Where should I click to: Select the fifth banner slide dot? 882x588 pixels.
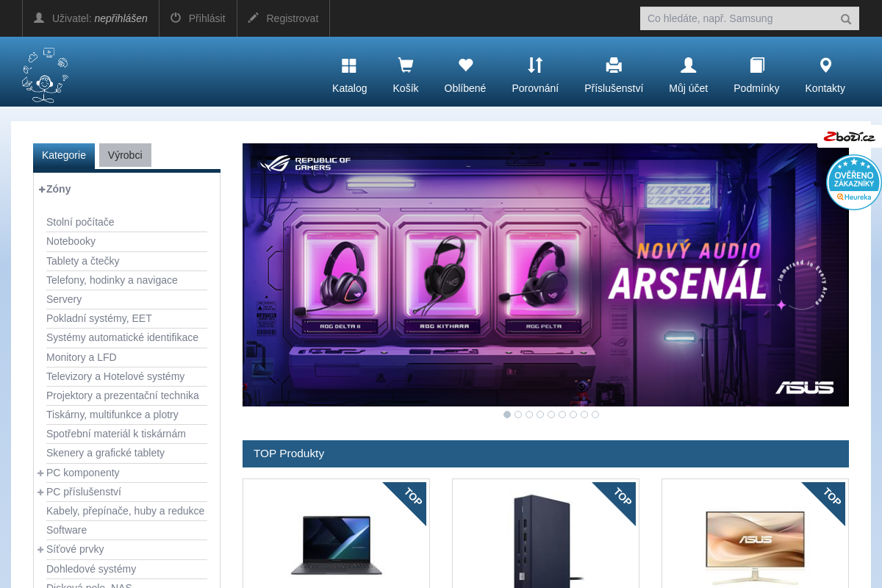pos(551,415)
